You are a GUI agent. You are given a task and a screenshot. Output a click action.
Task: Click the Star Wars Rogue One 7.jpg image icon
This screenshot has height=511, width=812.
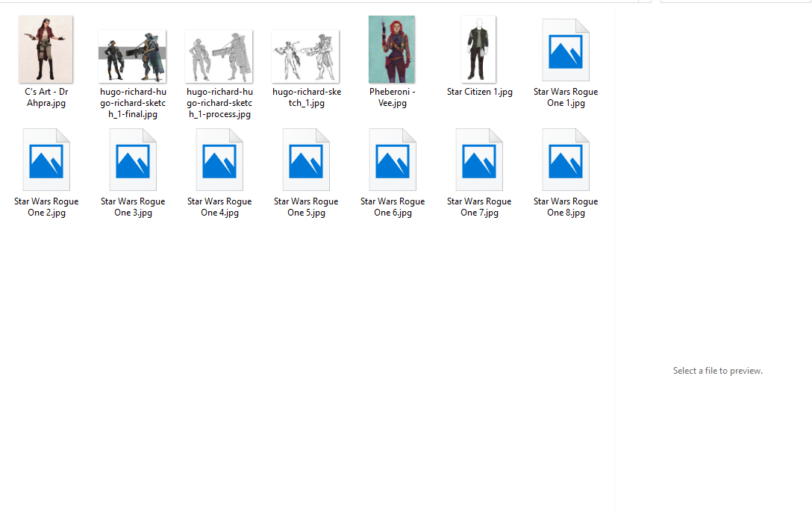coord(479,160)
